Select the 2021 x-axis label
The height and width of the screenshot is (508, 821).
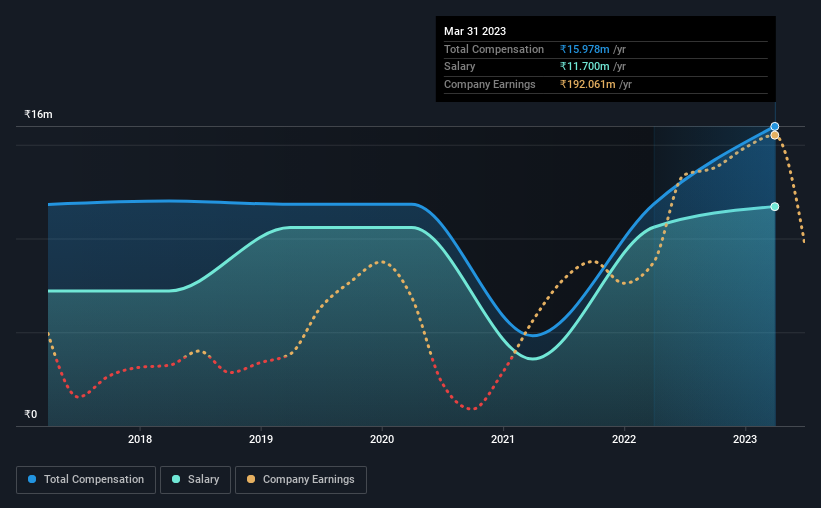[503, 439]
